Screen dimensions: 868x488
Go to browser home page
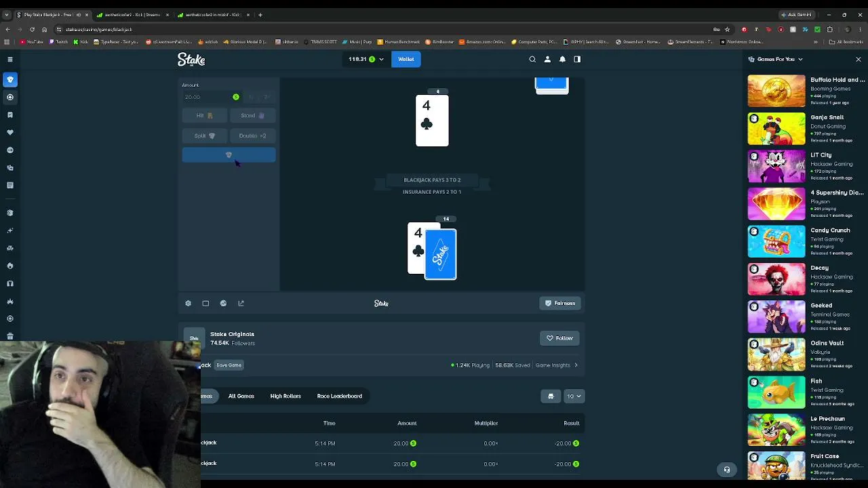pyautogui.click(x=44, y=30)
